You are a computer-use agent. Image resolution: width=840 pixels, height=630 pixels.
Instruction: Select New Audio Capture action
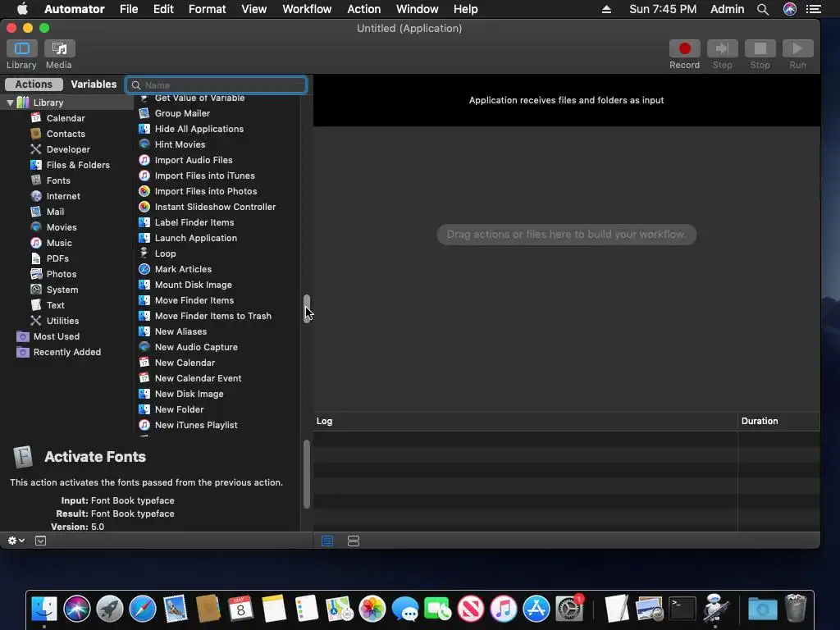tap(196, 347)
